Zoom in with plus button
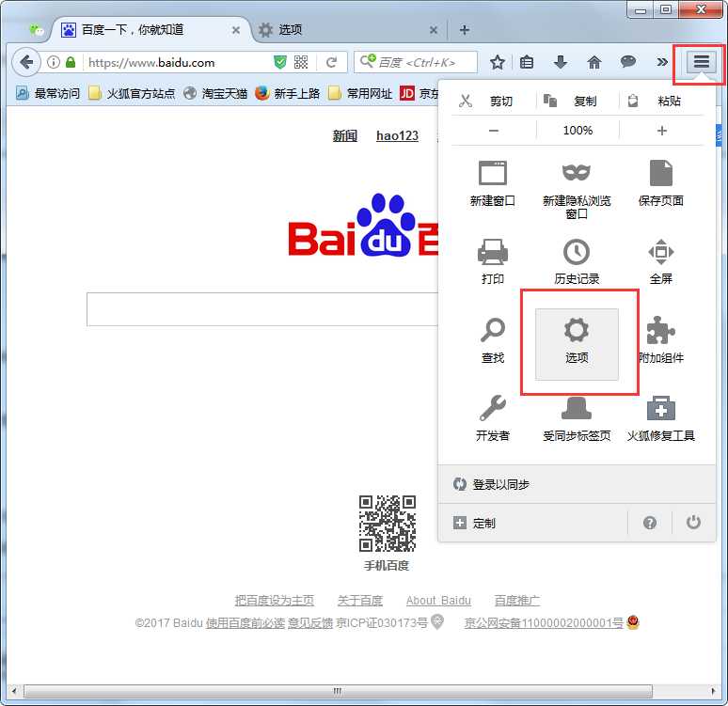 coord(661,131)
